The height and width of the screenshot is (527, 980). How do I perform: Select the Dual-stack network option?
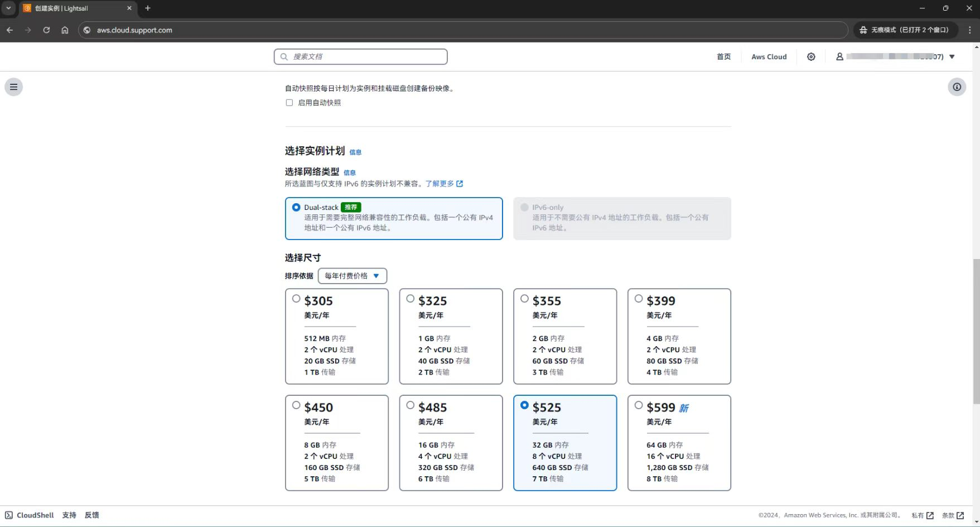[296, 207]
